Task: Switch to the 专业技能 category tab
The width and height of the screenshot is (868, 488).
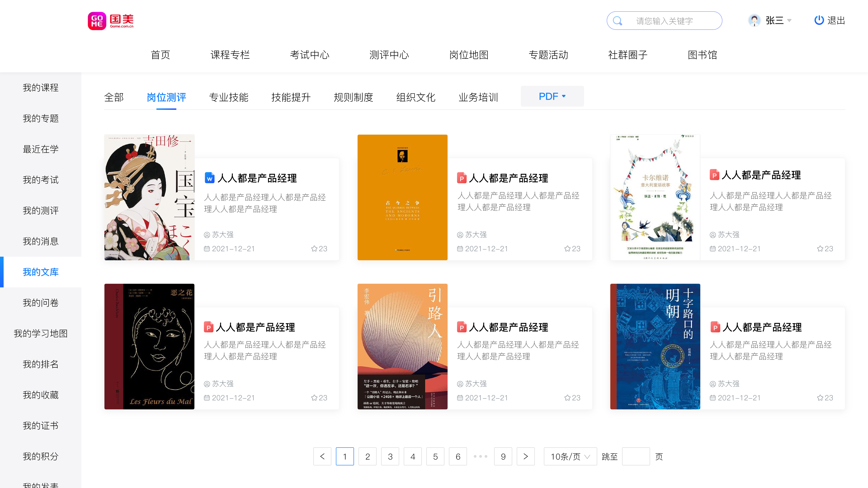Action: [229, 97]
